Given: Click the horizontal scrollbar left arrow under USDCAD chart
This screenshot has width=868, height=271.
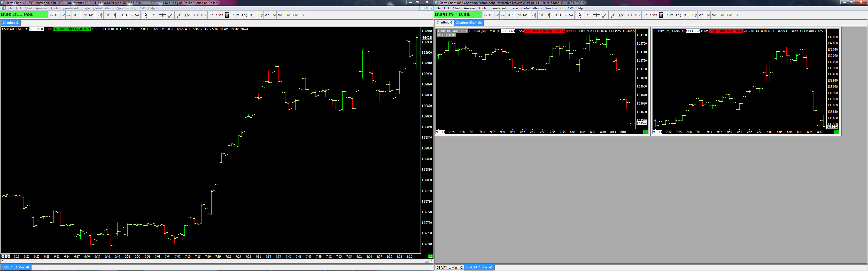Looking at the screenshot, I should click(3, 261).
